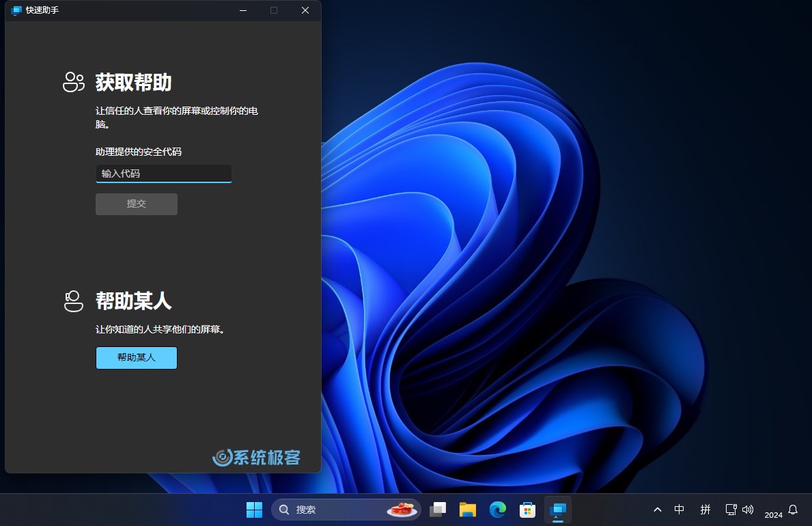
Task: Click the security code input field
Action: click(164, 174)
